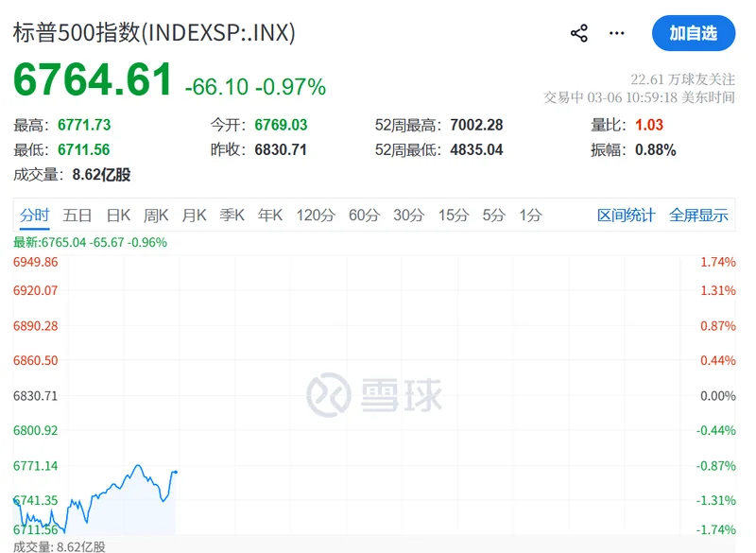Switch to the 日K chart tab

click(x=118, y=215)
